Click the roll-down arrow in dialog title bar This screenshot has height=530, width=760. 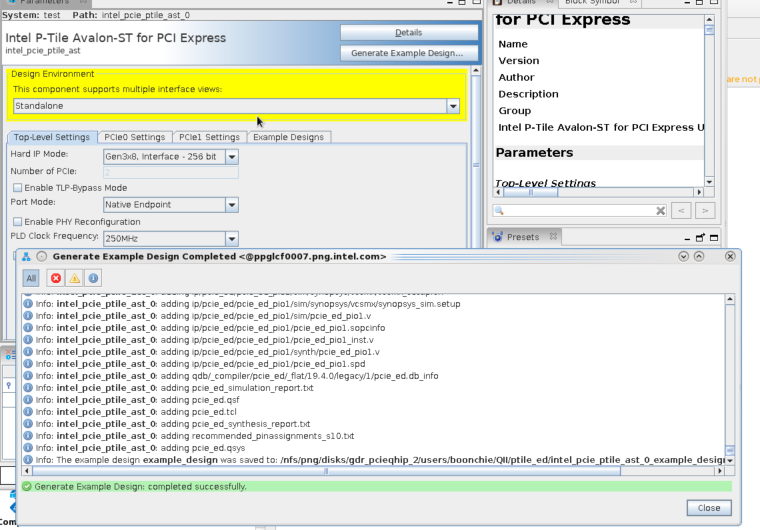pos(683,257)
